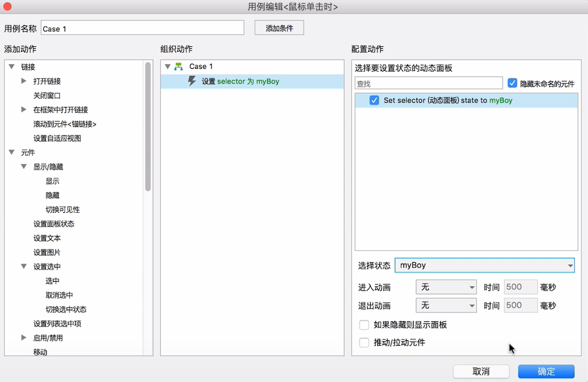The height and width of the screenshot is (382, 588).
Task: Select 设置 selector 为 myBoy action row
Action: [x=252, y=81]
